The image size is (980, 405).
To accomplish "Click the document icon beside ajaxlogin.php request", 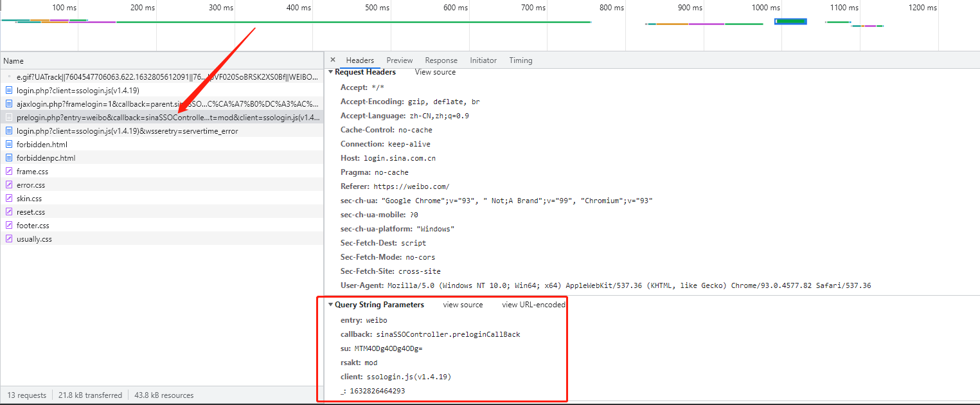I will [9, 104].
